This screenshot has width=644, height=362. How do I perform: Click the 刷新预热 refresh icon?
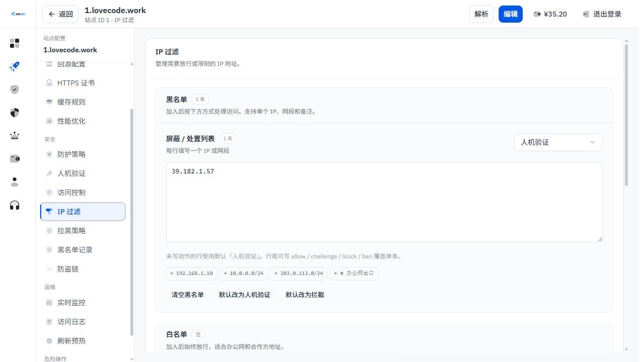[x=49, y=341]
